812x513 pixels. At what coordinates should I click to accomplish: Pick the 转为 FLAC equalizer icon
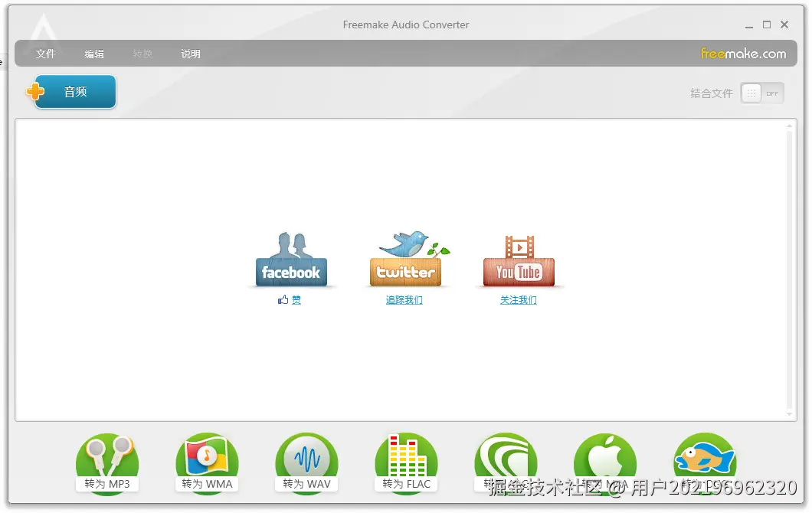pyautogui.click(x=406, y=463)
